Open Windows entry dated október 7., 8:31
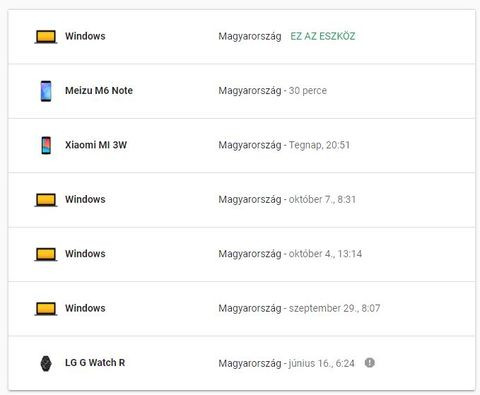480x395 pixels. (x=242, y=200)
